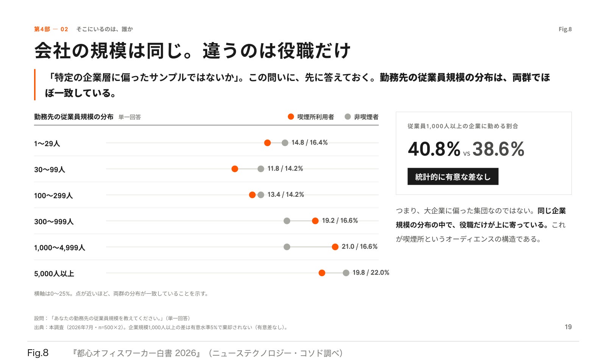Click the Fig.8 label at top right

(565, 29)
